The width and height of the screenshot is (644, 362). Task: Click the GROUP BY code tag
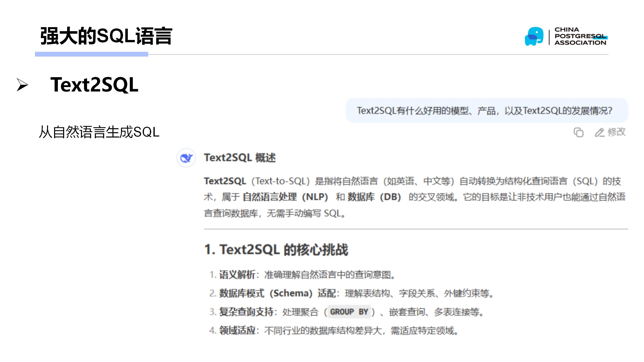tap(349, 312)
